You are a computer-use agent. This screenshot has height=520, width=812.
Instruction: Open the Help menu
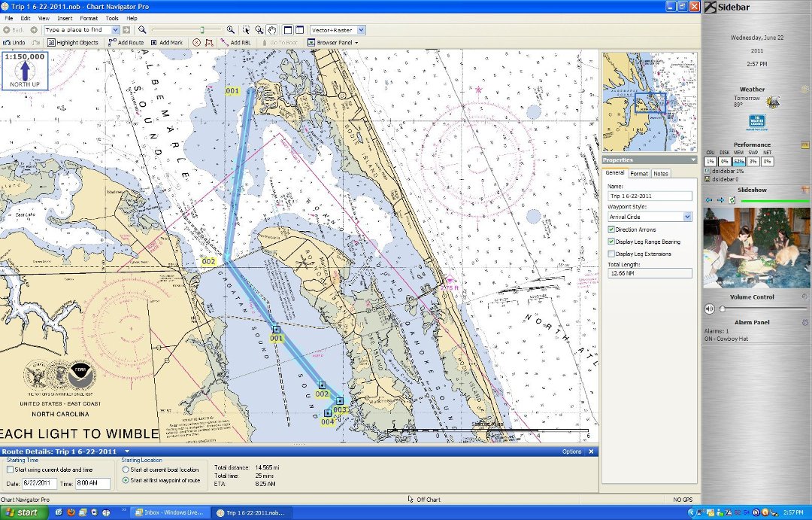point(132,18)
